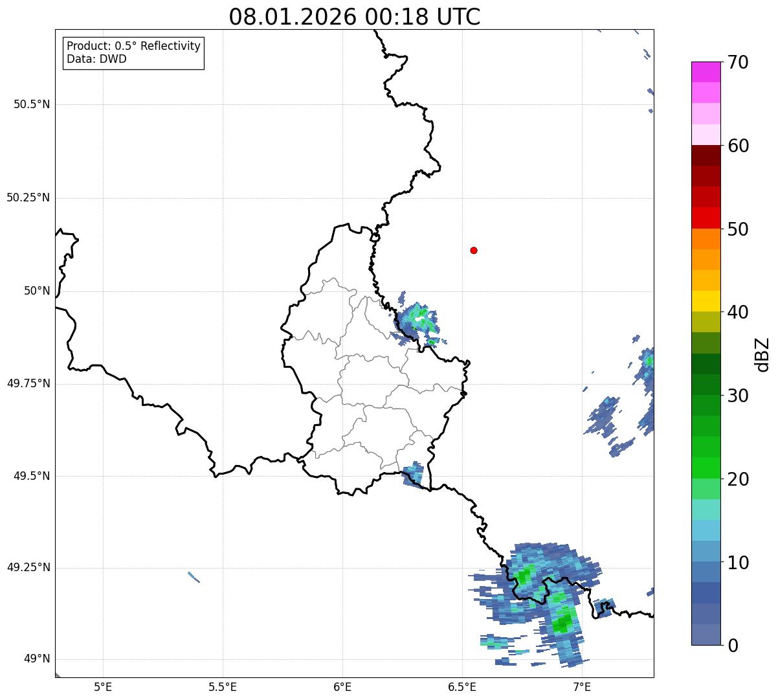Click the magenta swatch at the colorbar top
The width and height of the screenshot is (778, 700).
pyautogui.click(x=706, y=72)
